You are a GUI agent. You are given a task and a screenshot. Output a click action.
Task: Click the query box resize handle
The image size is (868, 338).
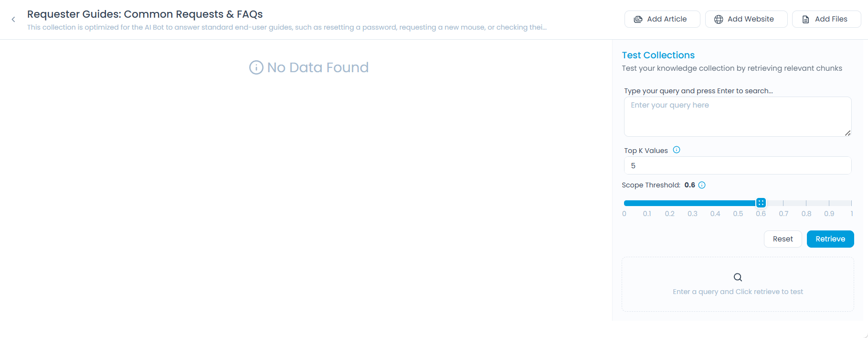pyautogui.click(x=847, y=133)
